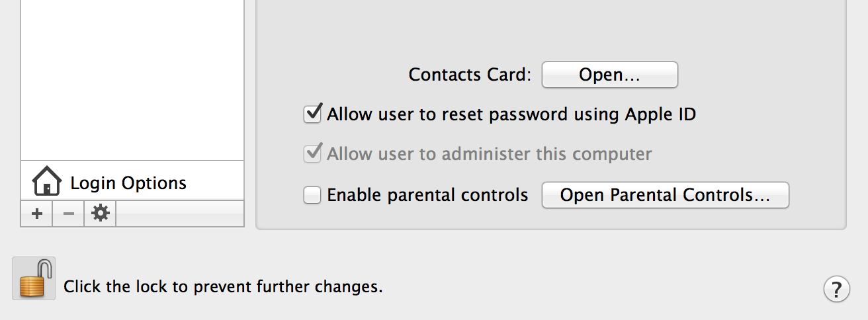Enable parental controls checkbox
This screenshot has width=868, height=320.
click(312, 195)
